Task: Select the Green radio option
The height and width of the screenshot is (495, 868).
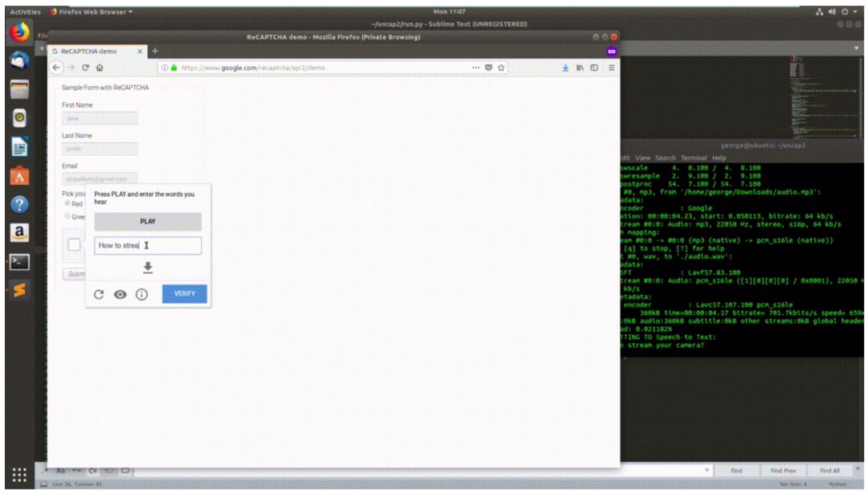Action: [68, 216]
